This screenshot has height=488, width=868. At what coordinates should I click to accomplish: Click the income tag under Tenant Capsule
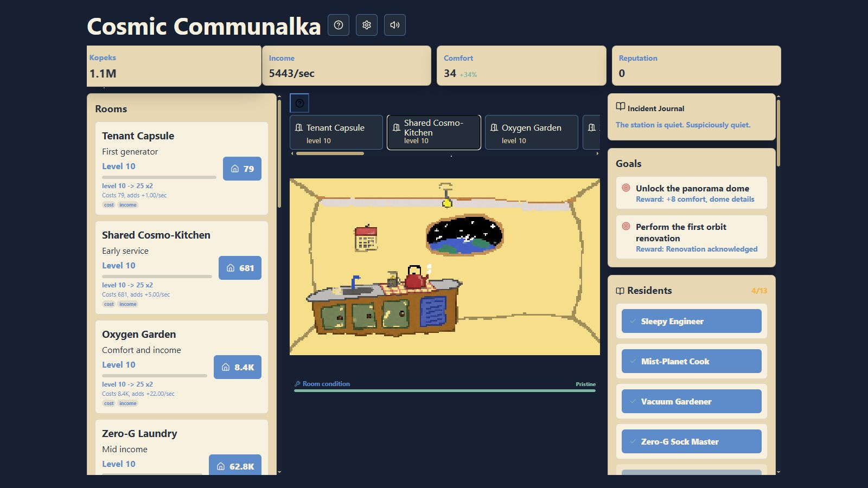click(x=128, y=205)
